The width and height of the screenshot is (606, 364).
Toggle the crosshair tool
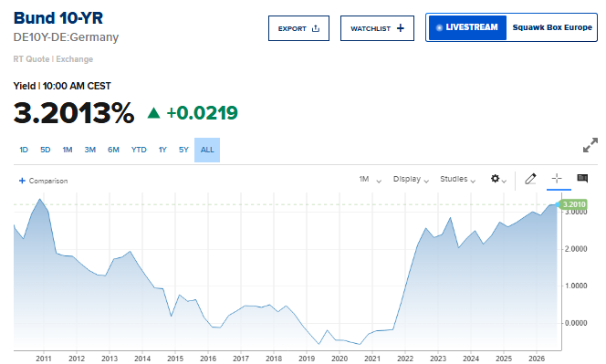557,178
